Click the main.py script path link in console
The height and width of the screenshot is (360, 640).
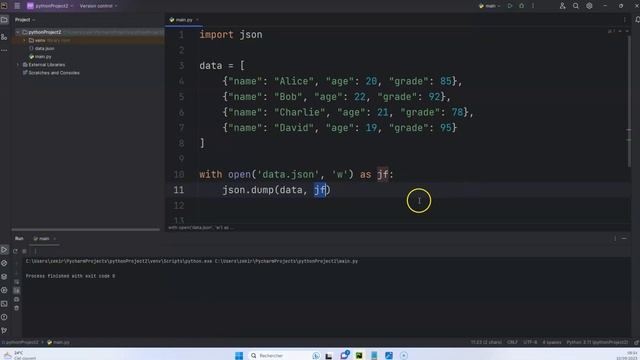[286, 261]
